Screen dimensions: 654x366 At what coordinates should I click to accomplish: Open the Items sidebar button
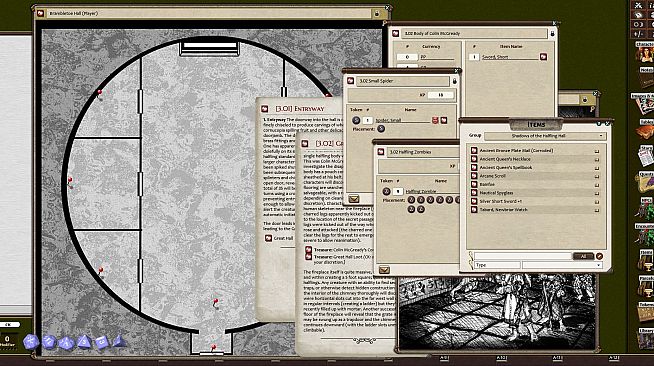tap(646, 260)
